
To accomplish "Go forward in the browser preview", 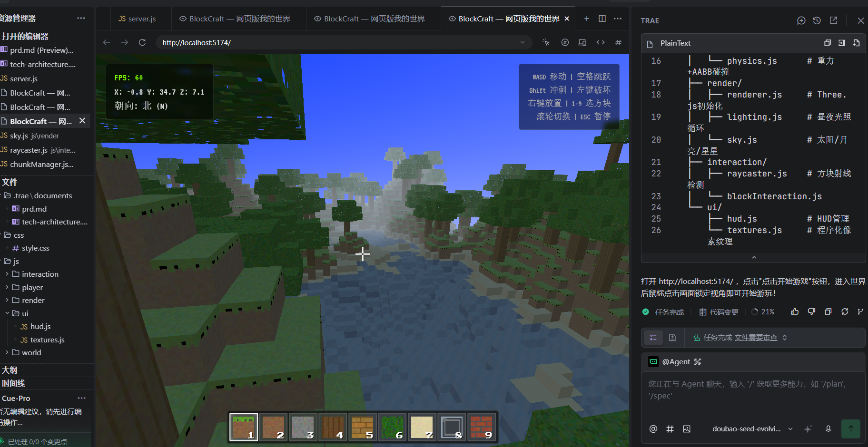I will (x=125, y=42).
